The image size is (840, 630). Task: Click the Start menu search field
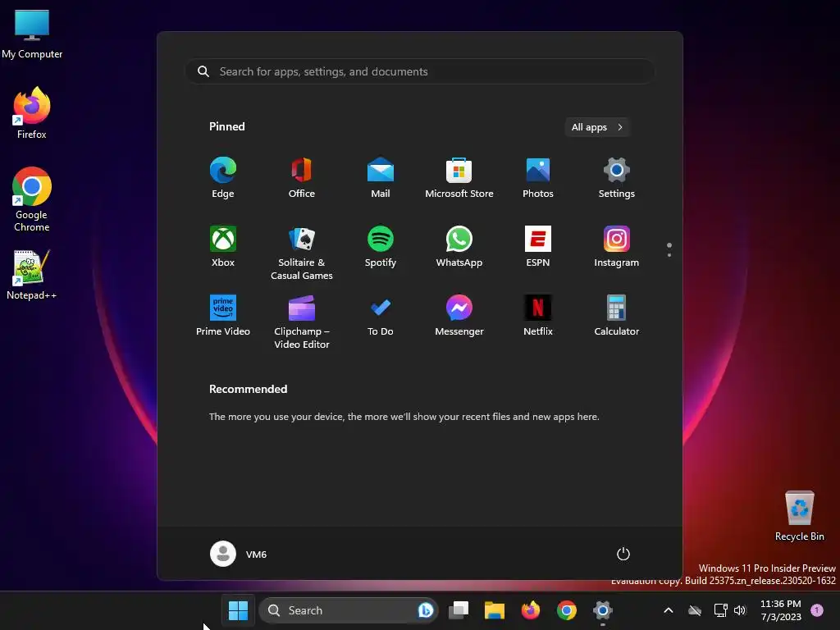(419, 71)
